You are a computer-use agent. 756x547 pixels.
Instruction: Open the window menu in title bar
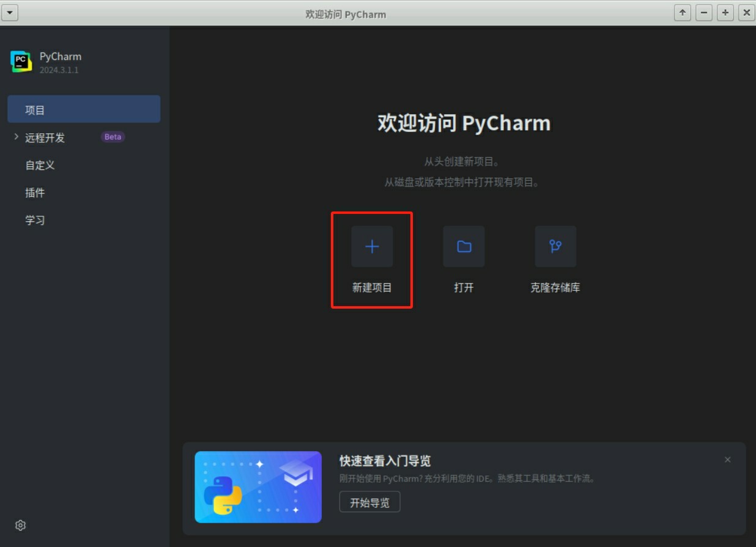pyautogui.click(x=10, y=13)
